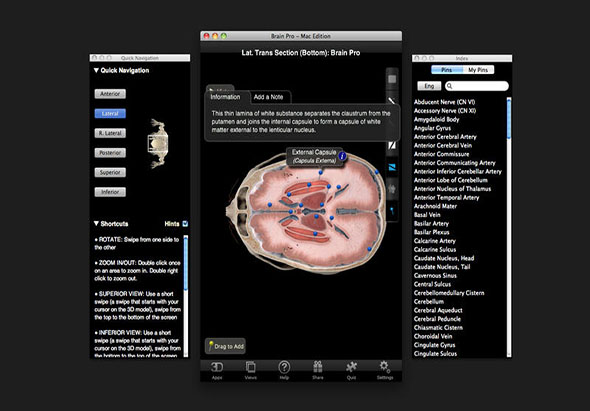Select Accessory Nerve (CN XI) in Index
Image resolution: width=590 pixels, height=411 pixels.
[445, 111]
